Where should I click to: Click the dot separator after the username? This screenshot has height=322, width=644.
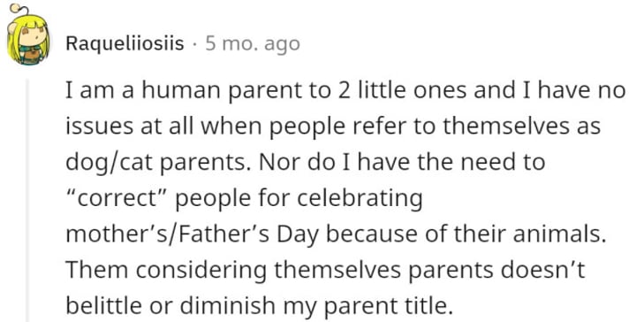tap(194, 44)
